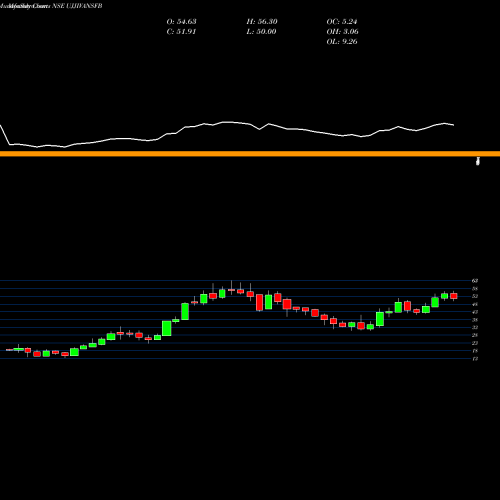Click the white indicator line's right end point
500x500 pixels.
coord(454,125)
